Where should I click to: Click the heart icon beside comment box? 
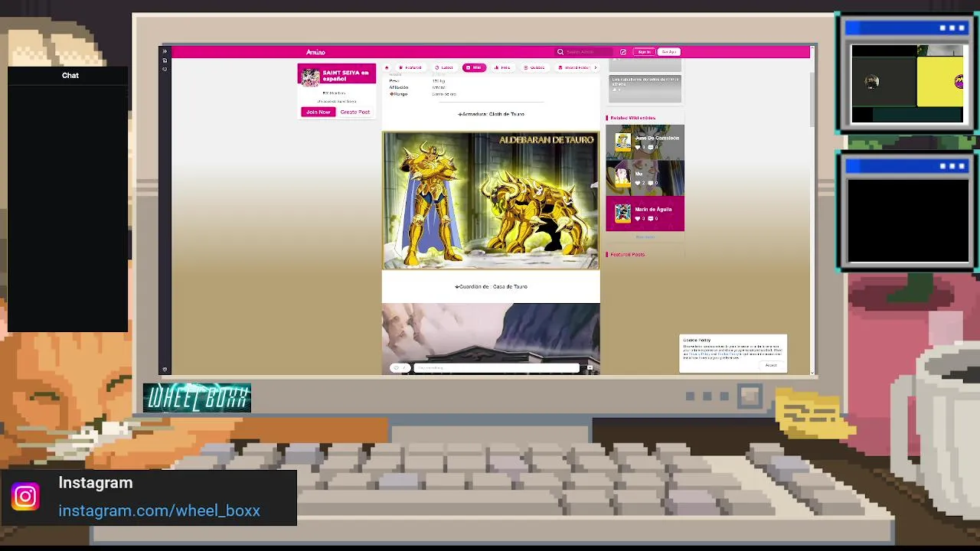(396, 368)
